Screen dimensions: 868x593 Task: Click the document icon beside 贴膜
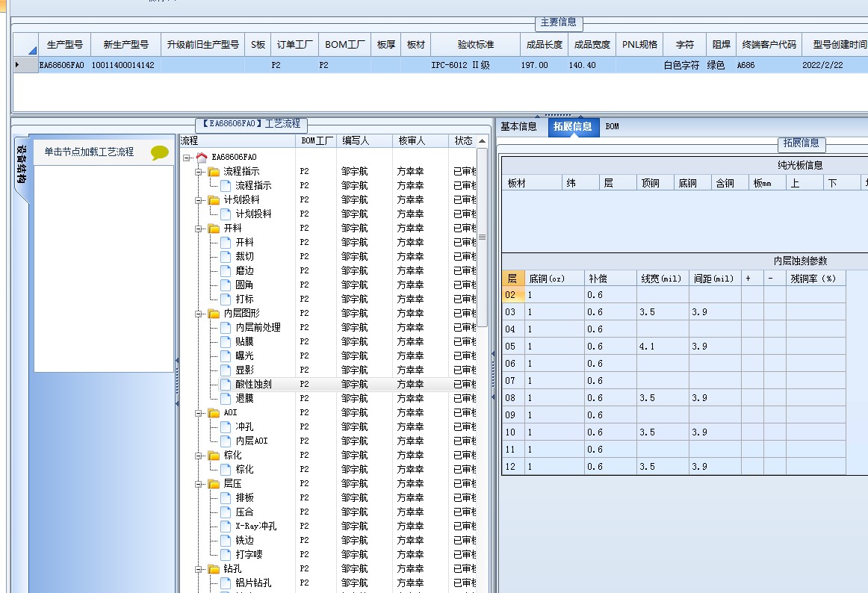(226, 341)
